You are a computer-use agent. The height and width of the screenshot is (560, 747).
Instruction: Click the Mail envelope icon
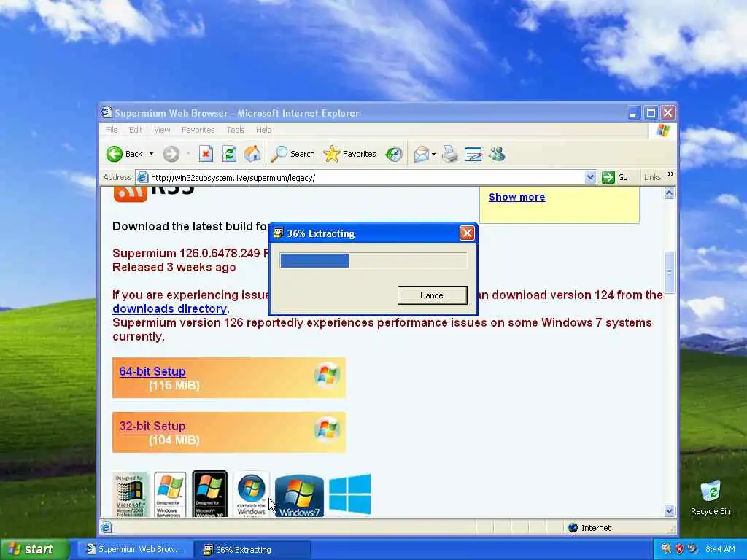(x=421, y=154)
